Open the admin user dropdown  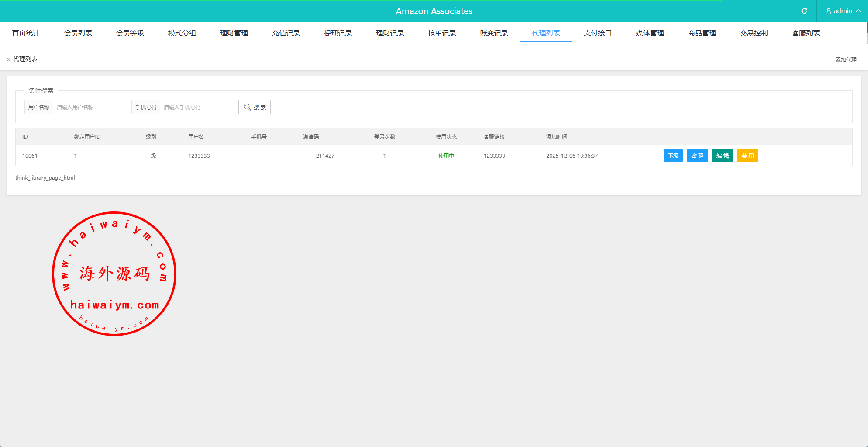[843, 11]
